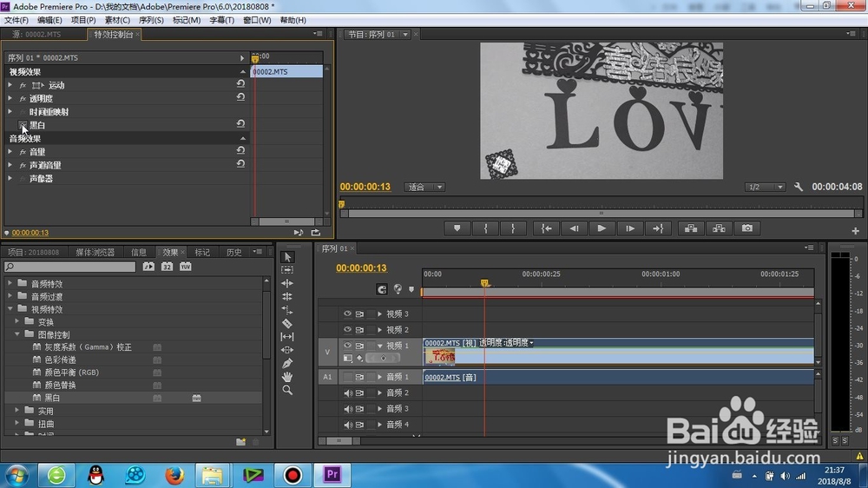This screenshot has width=868, height=488.
Task: Select the Slide tool
Action: click(x=286, y=350)
